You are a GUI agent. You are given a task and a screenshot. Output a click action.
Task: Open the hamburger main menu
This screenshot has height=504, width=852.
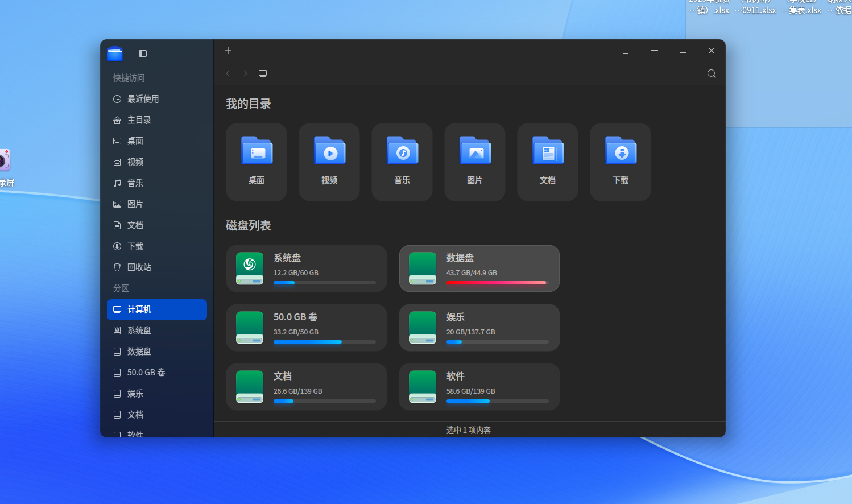tap(626, 51)
